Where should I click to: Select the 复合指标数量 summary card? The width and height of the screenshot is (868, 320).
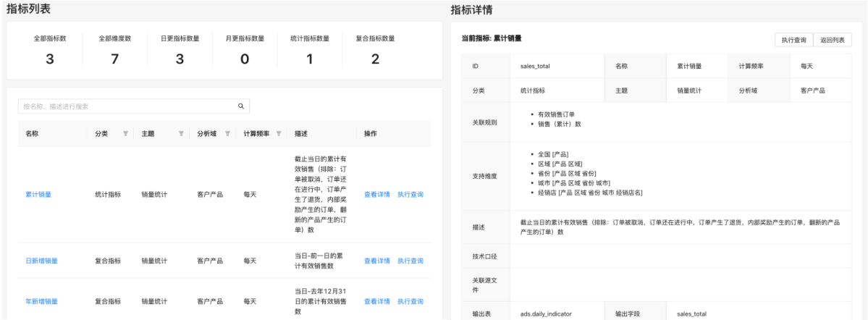coord(374,51)
